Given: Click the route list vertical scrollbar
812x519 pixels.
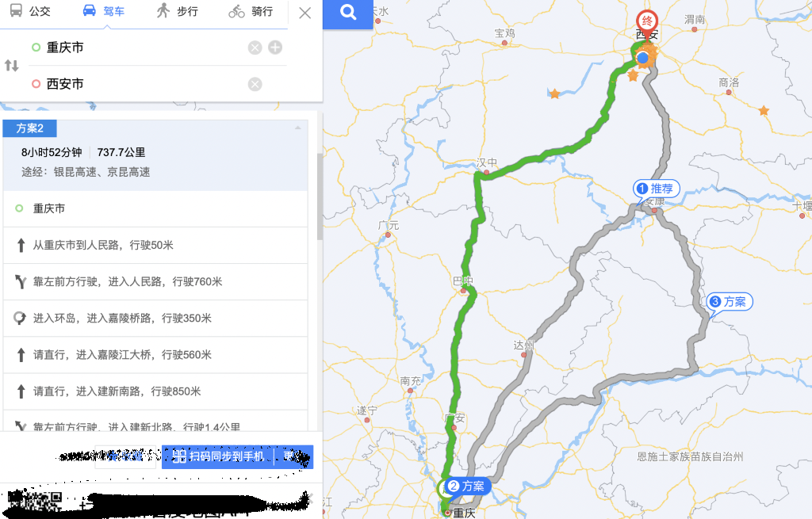Looking at the screenshot, I should tap(320, 197).
